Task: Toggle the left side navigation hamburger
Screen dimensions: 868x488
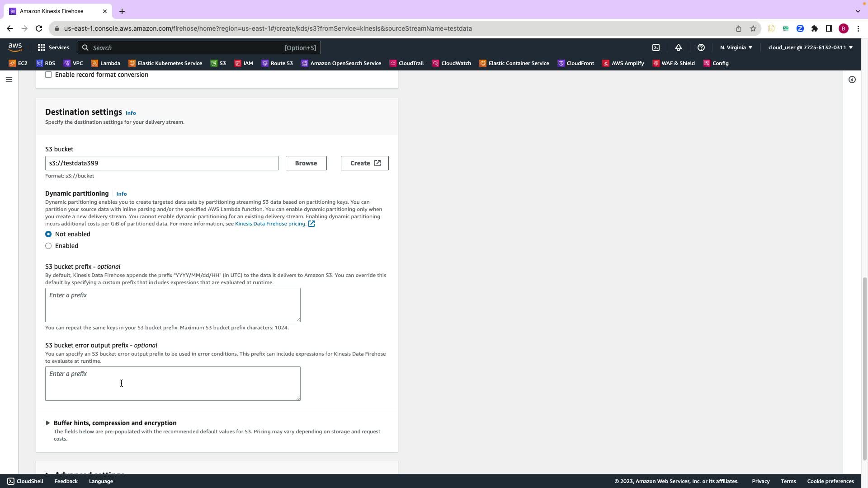Action: 9,80
